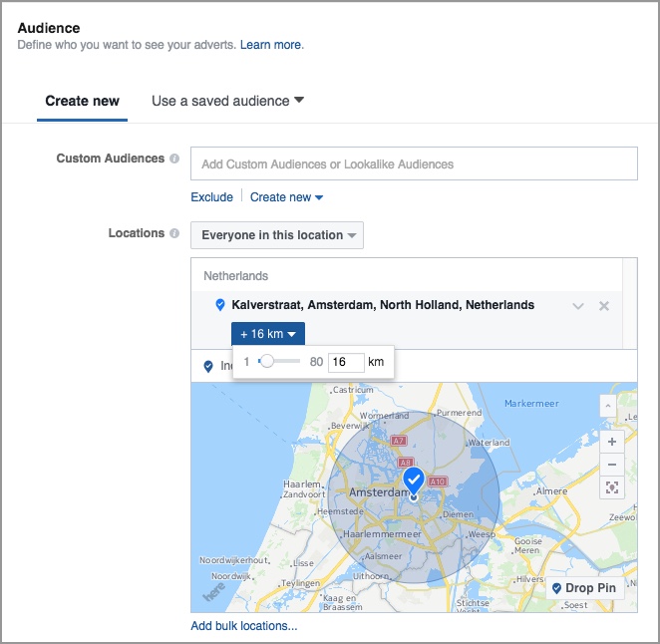
Task: Click the A8 road marker on map
Action: pos(406,463)
